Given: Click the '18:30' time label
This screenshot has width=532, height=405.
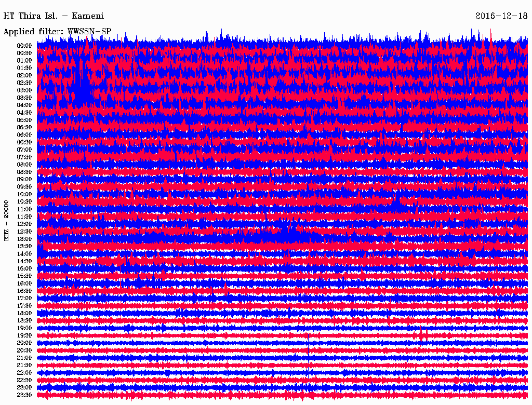Looking at the screenshot, I should pos(24,320).
